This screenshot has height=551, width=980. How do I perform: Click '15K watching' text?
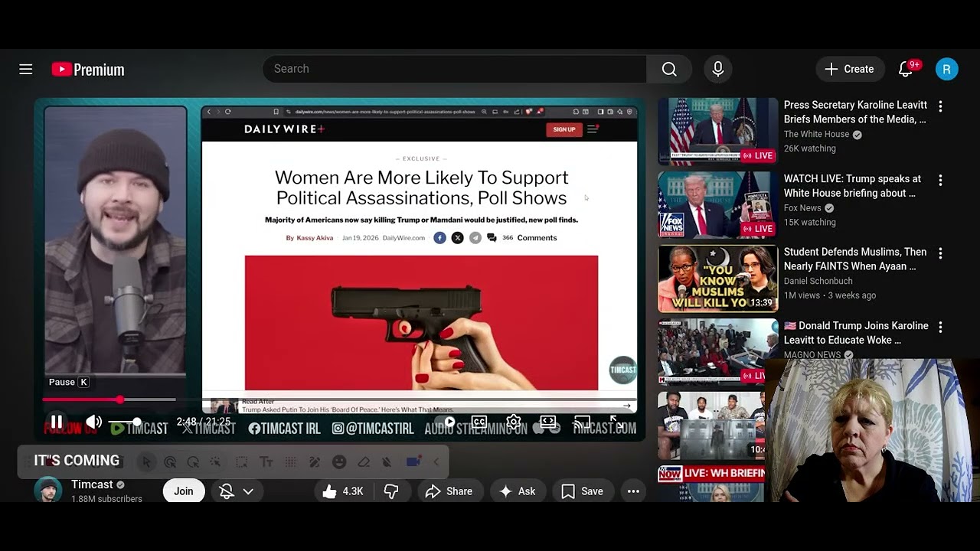(x=809, y=222)
